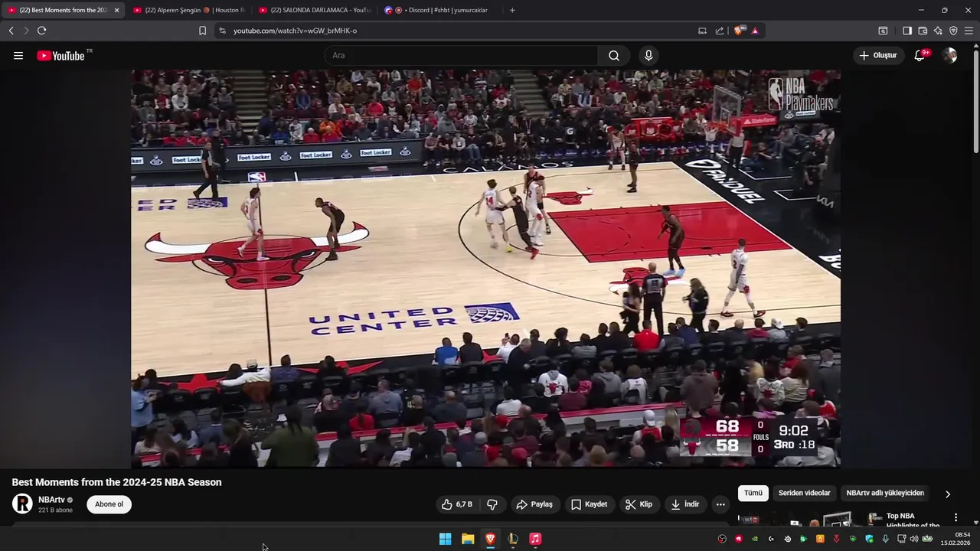The width and height of the screenshot is (980, 551).
Task: Click the YouTube search field 'Ara'
Action: click(x=461, y=55)
